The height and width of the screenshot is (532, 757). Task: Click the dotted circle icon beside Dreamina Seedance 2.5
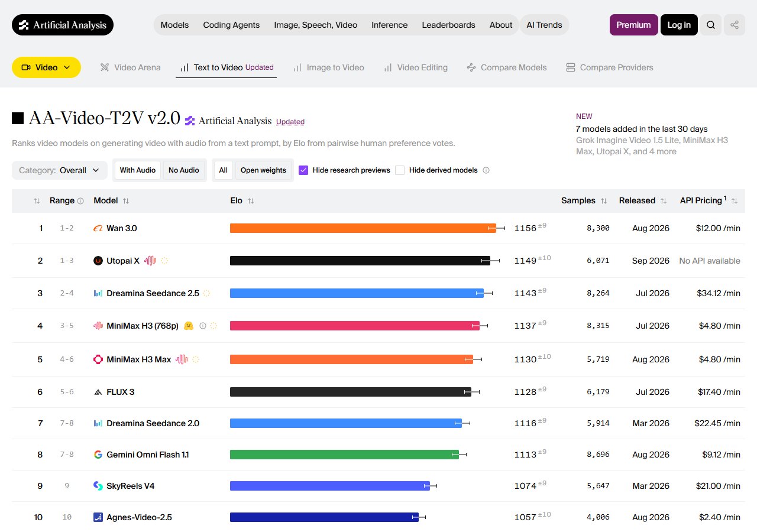pyautogui.click(x=206, y=293)
